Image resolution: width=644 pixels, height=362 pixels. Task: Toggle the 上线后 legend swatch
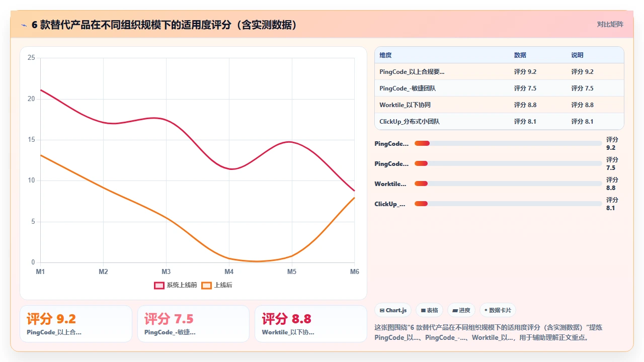[x=206, y=285]
